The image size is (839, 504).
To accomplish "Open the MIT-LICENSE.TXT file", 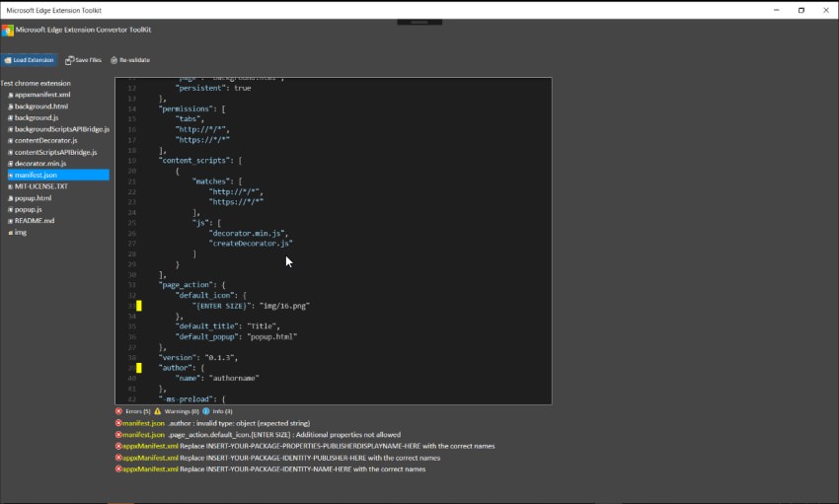I will click(41, 186).
